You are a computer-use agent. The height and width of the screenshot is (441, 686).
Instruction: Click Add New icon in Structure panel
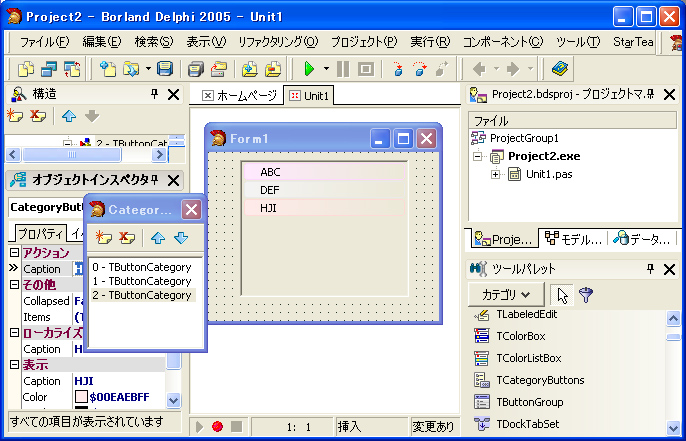tap(15, 116)
